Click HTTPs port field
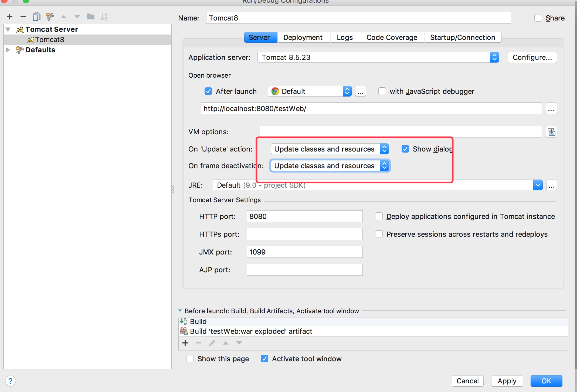 point(304,234)
